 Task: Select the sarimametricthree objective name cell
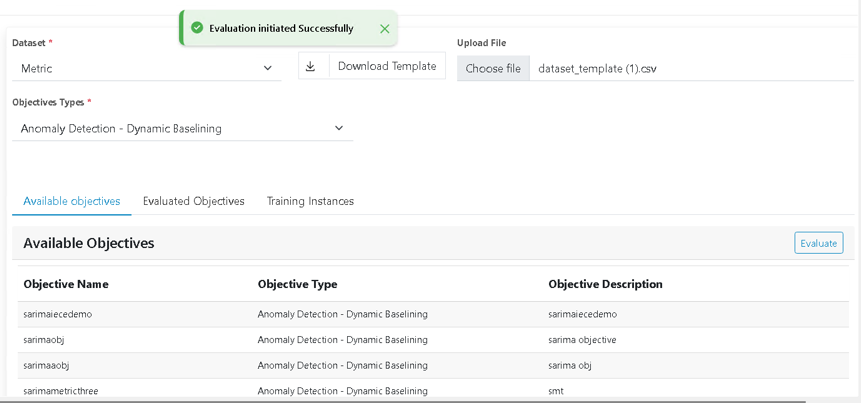tap(60, 391)
